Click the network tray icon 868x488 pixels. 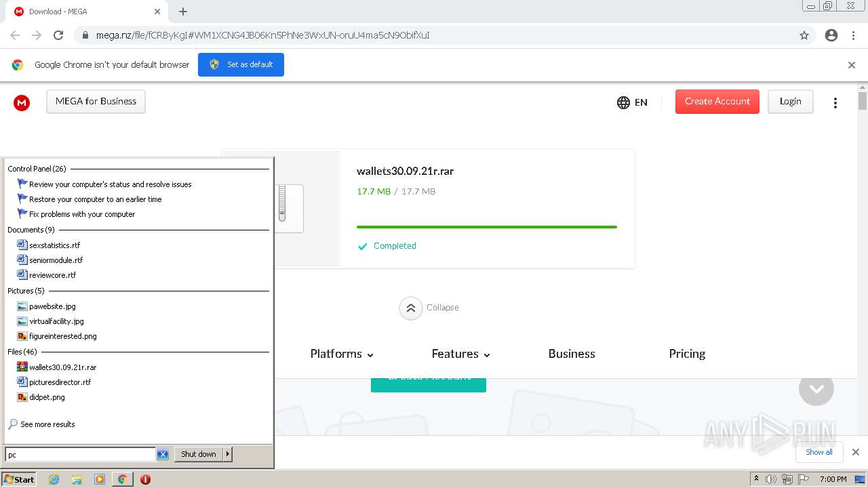click(787, 479)
